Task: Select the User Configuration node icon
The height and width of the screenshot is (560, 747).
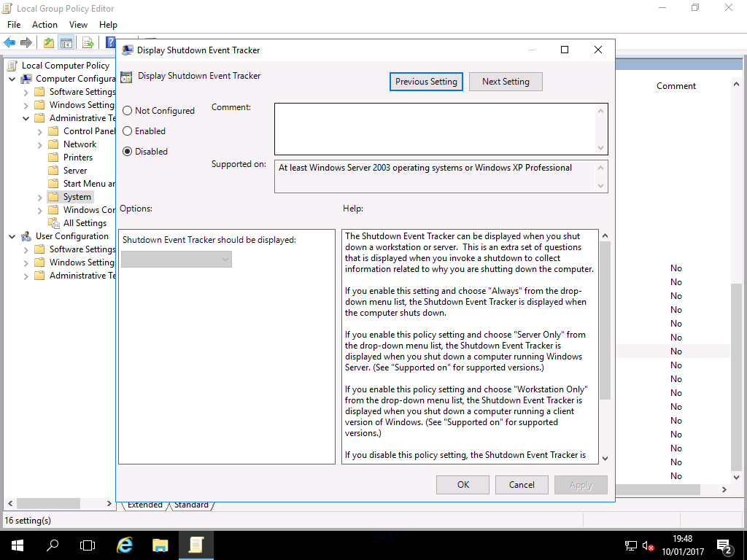Action: (27, 236)
